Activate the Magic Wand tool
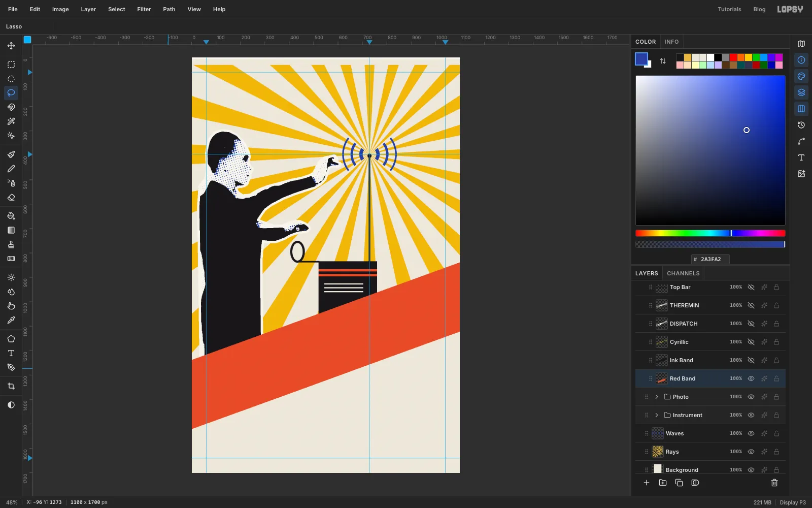Screen dimensions: 812x508 click(11, 121)
